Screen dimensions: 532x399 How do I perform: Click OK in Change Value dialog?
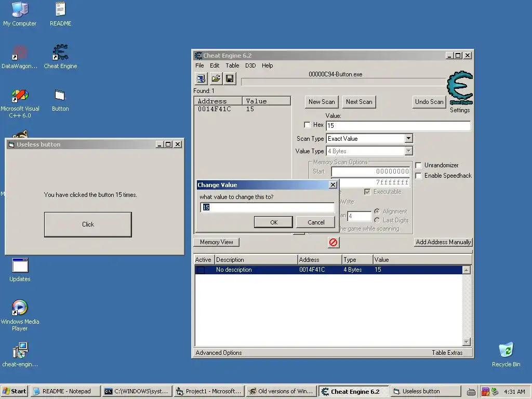point(273,222)
